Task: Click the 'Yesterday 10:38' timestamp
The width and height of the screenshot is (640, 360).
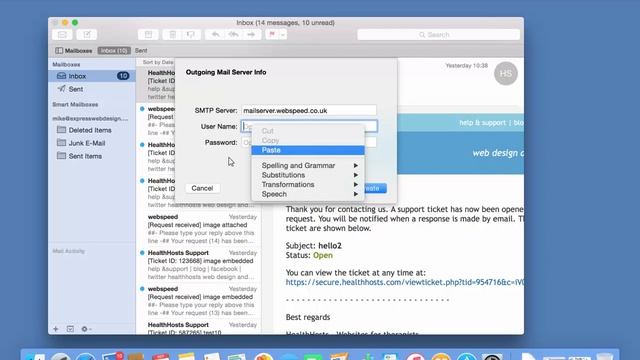Action: [x=467, y=66]
